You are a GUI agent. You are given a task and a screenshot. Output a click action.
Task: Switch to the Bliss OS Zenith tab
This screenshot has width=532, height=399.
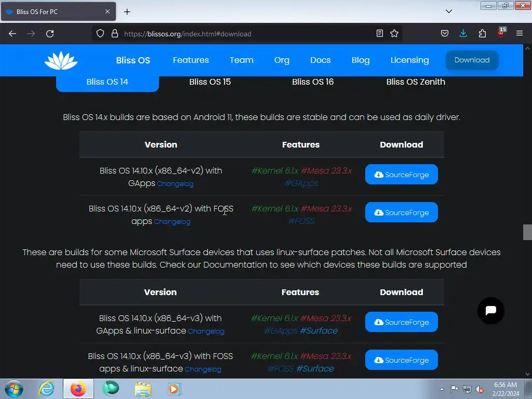point(416,82)
